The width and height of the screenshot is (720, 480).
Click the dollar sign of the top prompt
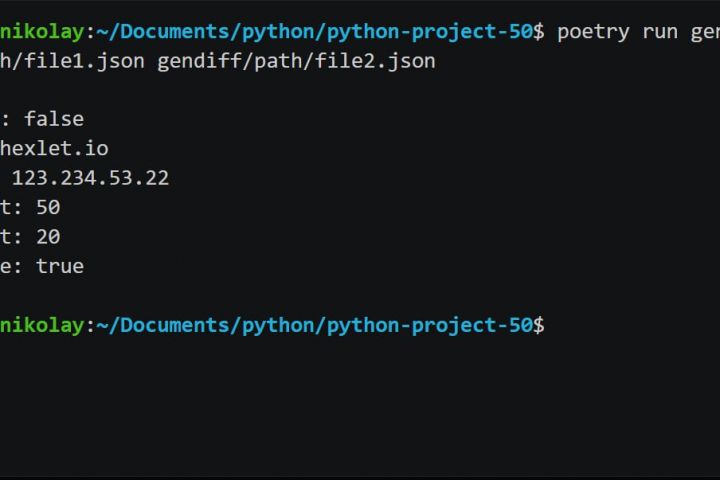(x=539, y=31)
